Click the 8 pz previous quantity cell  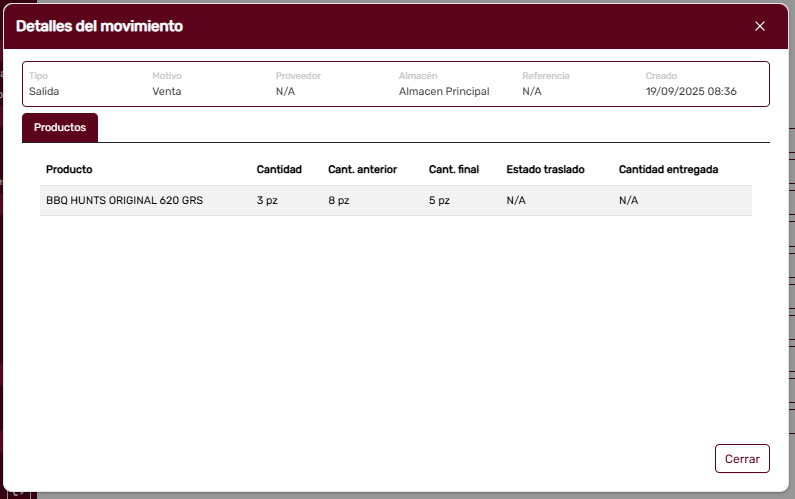[x=339, y=200]
